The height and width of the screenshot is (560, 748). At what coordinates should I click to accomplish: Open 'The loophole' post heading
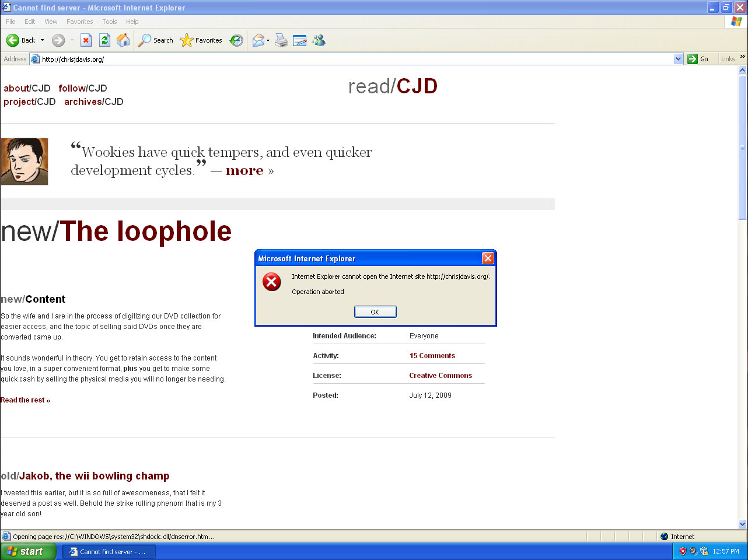pyautogui.click(x=146, y=232)
